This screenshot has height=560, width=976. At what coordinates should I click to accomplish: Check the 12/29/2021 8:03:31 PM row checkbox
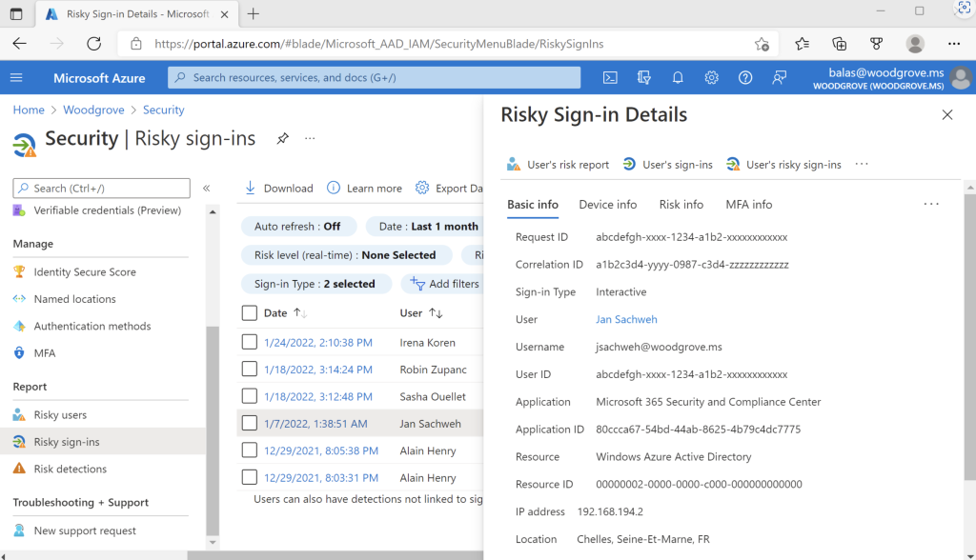click(x=250, y=477)
